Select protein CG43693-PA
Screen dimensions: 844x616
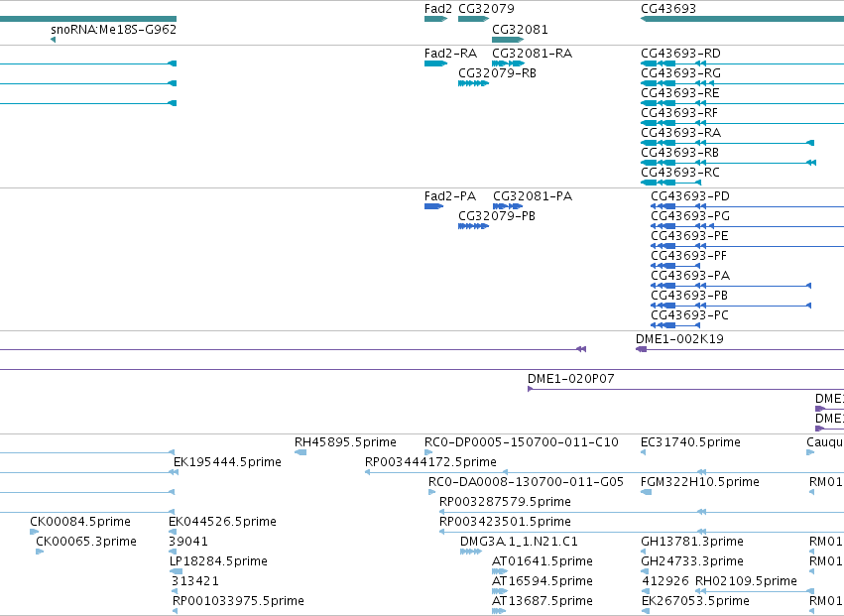tap(690, 276)
